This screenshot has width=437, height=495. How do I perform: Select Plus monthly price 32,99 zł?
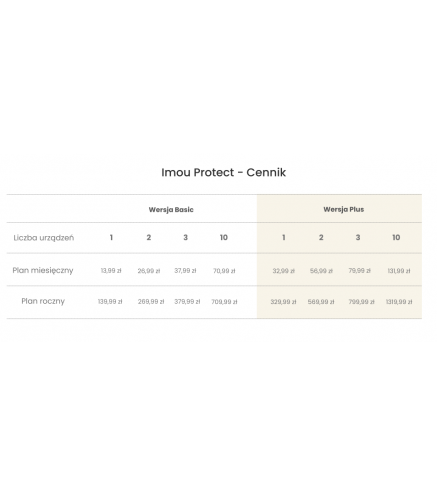284,271
